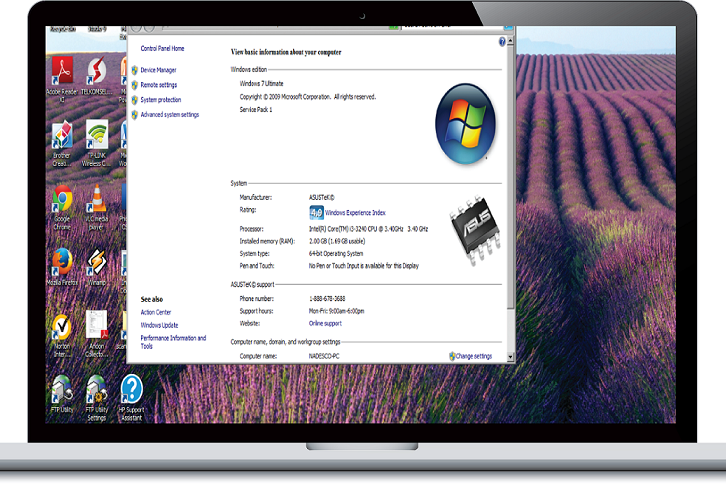Click the blue help question mark icon

pos(502,42)
